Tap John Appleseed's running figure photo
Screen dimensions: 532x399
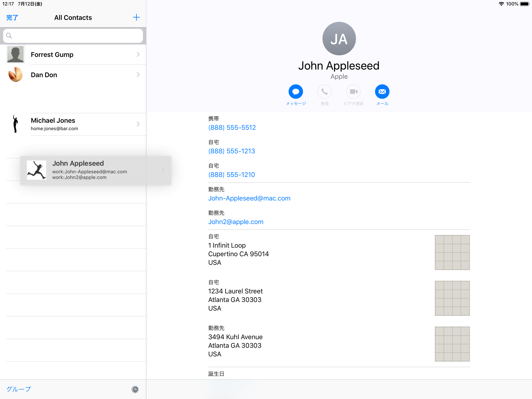(37, 170)
